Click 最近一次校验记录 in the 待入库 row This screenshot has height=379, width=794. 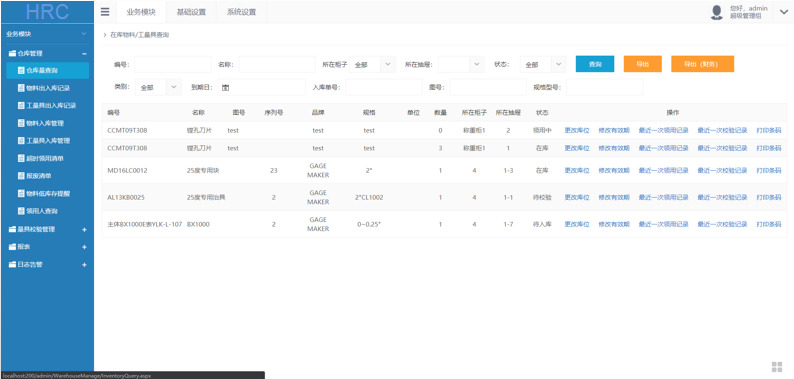pos(722,224)
